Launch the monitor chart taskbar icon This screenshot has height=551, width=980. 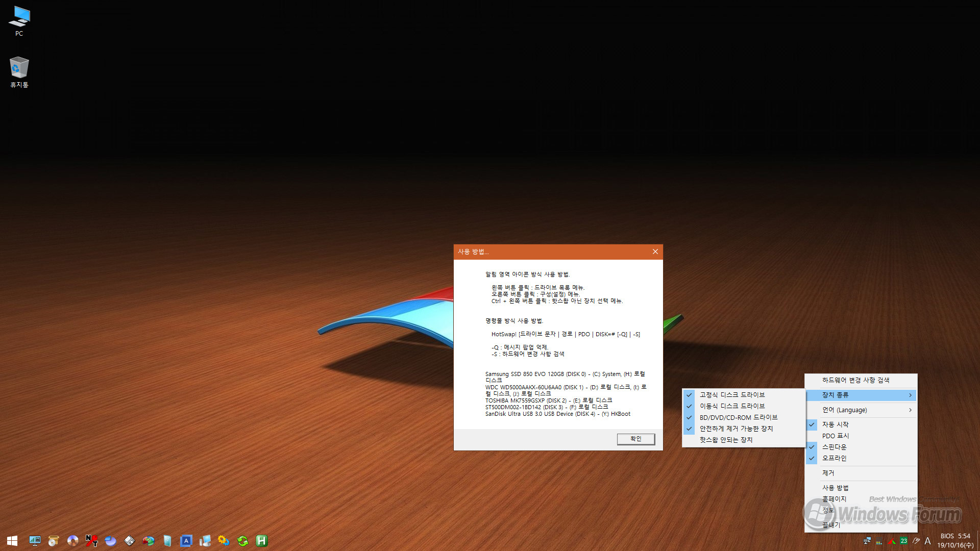click(x=35, y=541)
